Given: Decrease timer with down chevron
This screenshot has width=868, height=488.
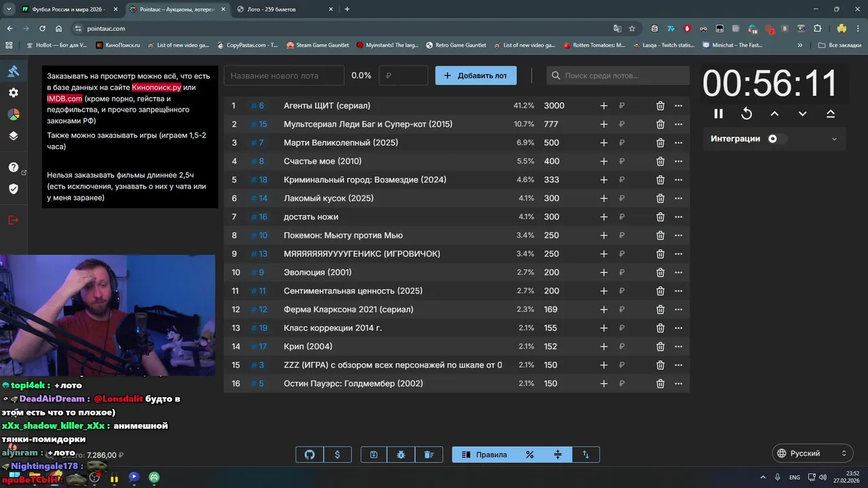Looking at the screenshot, I should [x=802, y=114].
